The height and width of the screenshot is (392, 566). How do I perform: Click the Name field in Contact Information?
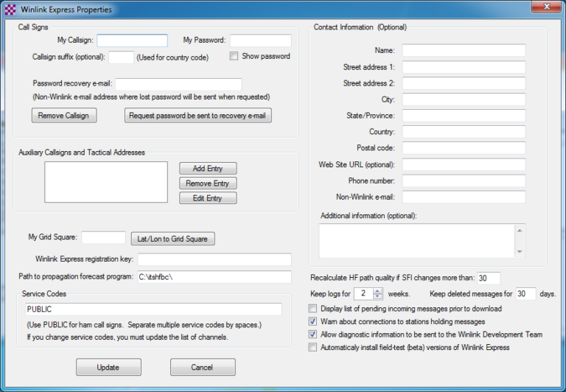point(464,51)
